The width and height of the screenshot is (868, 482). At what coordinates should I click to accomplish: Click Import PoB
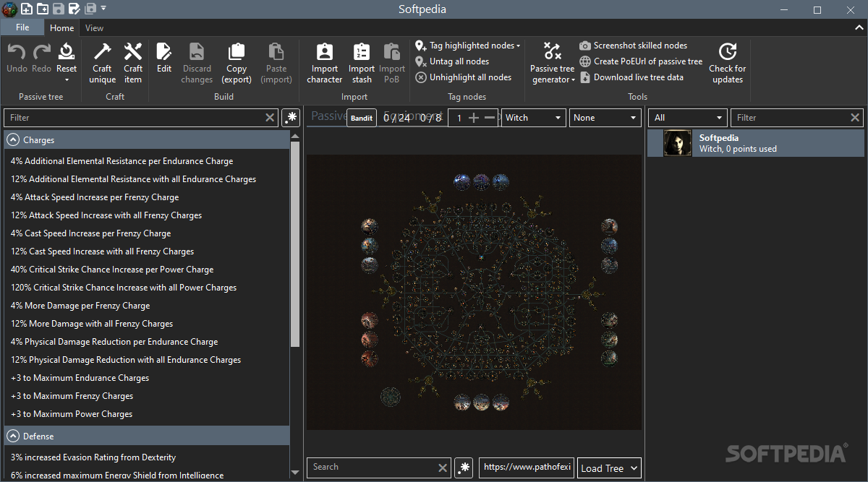coord(392,63)
